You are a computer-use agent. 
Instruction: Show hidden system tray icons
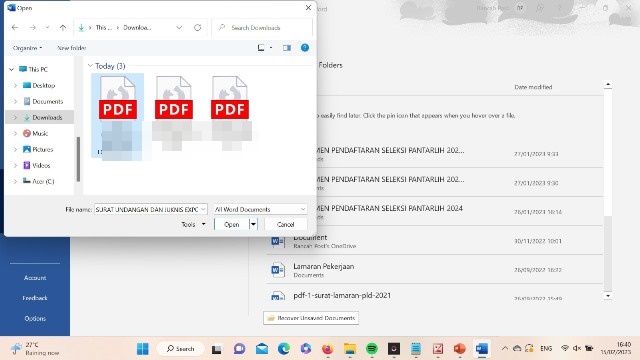(x=505, y=349)
